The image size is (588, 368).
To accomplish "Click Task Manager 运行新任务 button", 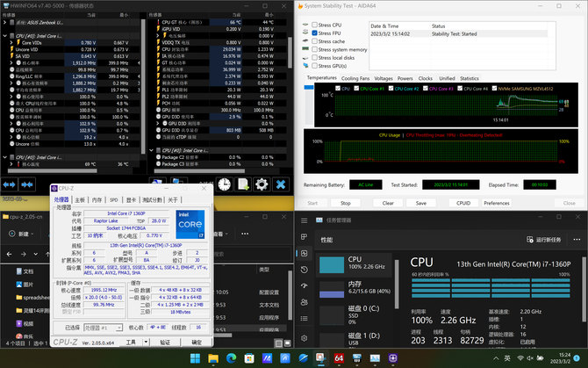I will pyautogui.click(x=544, y=239).
